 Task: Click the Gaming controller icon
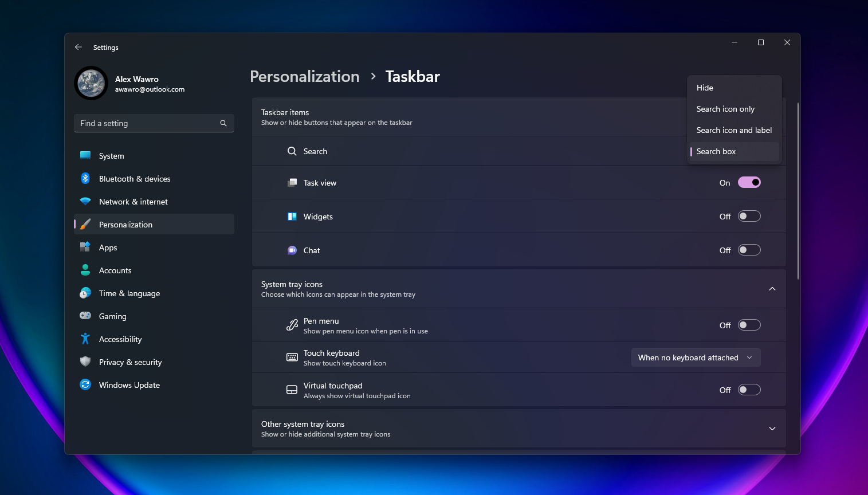point(85,316)
